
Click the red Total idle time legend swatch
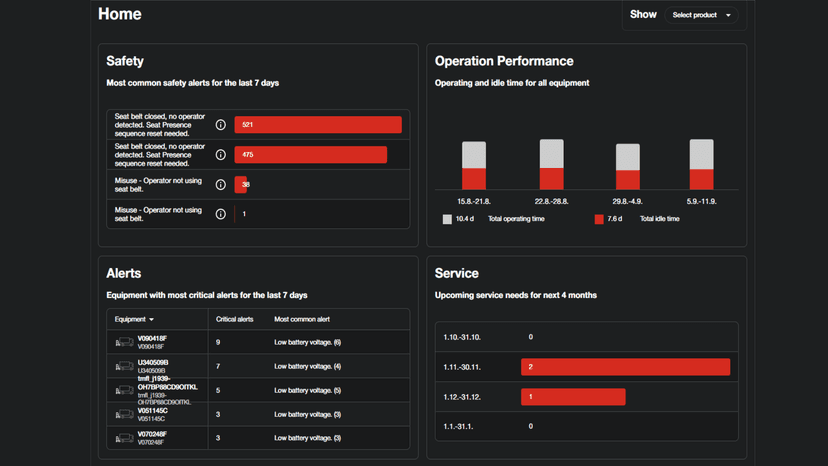(x=599, y=219)
